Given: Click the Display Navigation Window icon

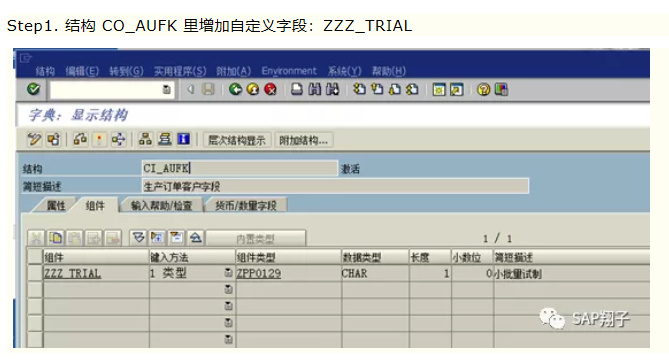Looking at the screenshot, I should click(165, 139).
